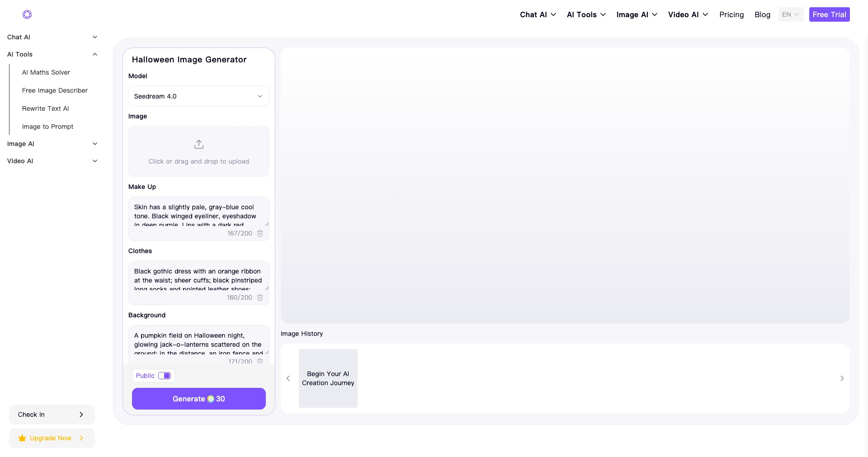Clear Background text with trash icon
Image resolution: width=868 pixels, height=457 pixels.
click(260, 361)
